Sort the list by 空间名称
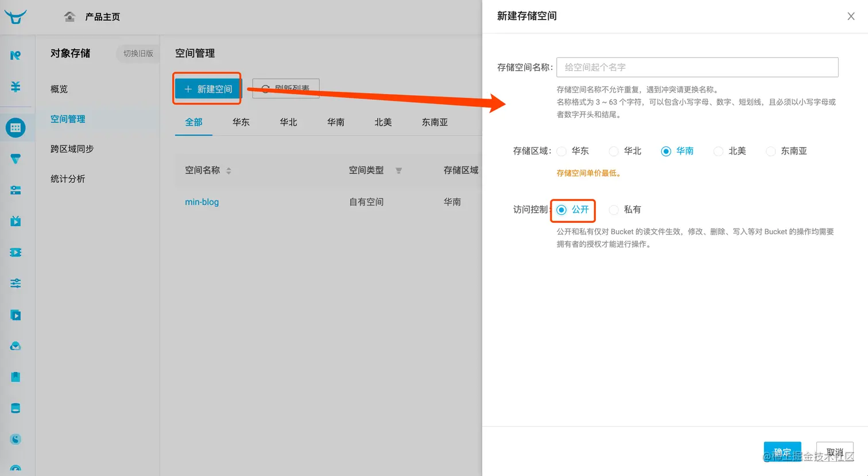Viewport: 868px width, 476px height. click(228, 171)
